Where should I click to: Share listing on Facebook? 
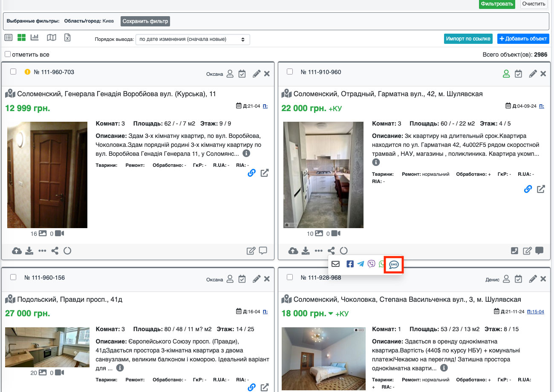(x=350, y=264)
